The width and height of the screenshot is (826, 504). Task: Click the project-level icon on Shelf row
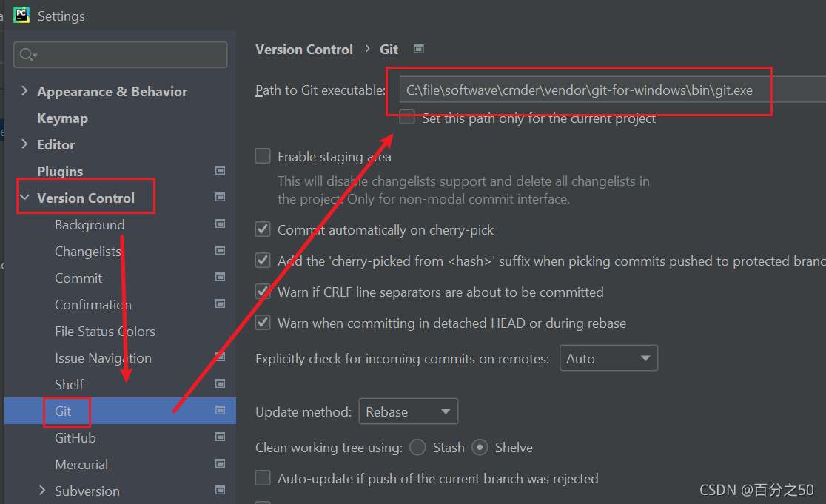point(221,383)
